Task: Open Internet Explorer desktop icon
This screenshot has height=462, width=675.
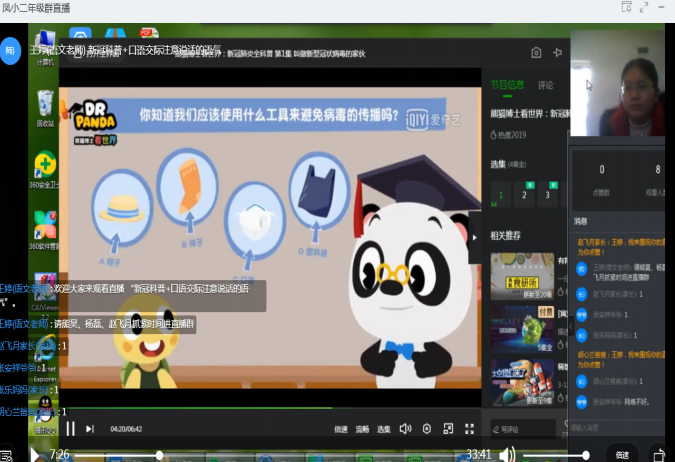Action: point(45,359)
